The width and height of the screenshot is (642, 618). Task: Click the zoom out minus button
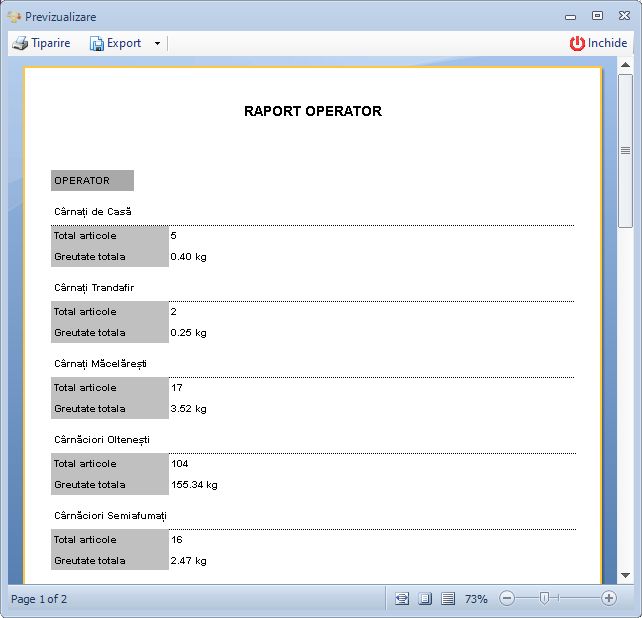pos(507,598)
